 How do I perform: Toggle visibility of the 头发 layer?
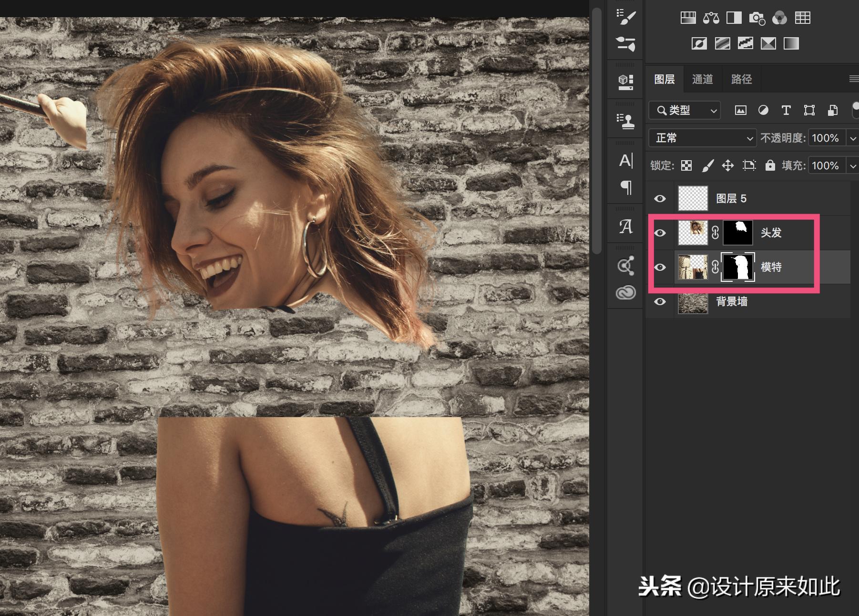coord(660,233)
